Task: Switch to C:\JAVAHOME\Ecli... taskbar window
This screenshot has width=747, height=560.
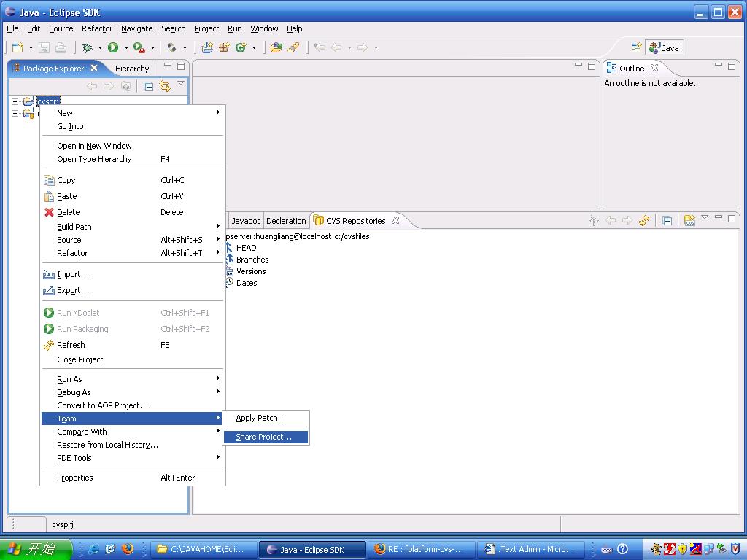Action: point(204,550)
